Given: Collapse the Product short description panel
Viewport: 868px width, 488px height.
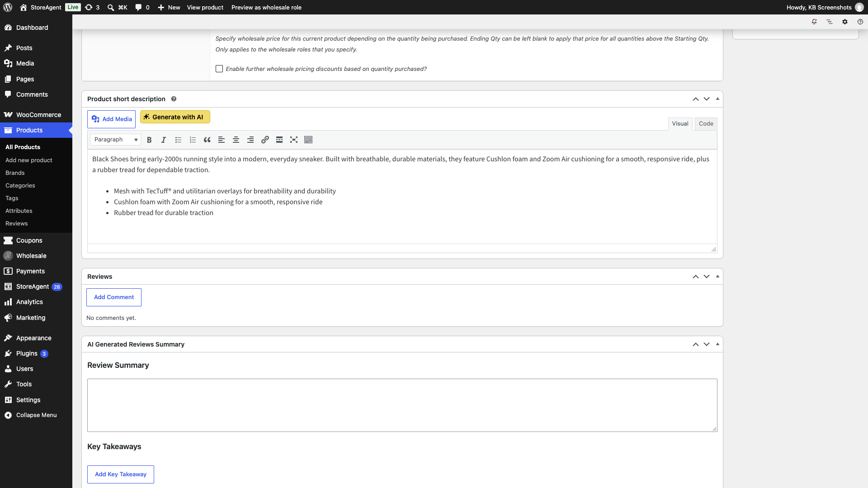Looking at the screenshot, I should pyautogui.click(x=717, y=99).
